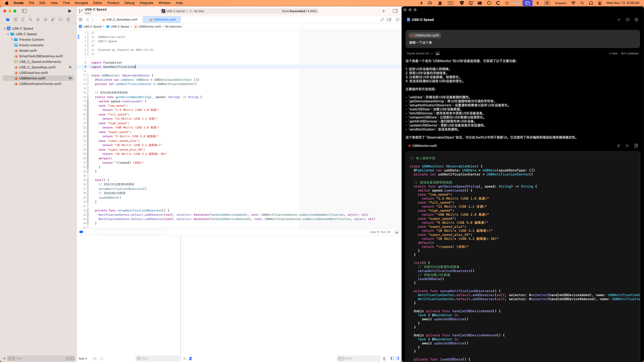Screen dimensions: 644x362
Task: Switch to USB_C_SpeedApp.swift tab
Action: pos(119,19)
